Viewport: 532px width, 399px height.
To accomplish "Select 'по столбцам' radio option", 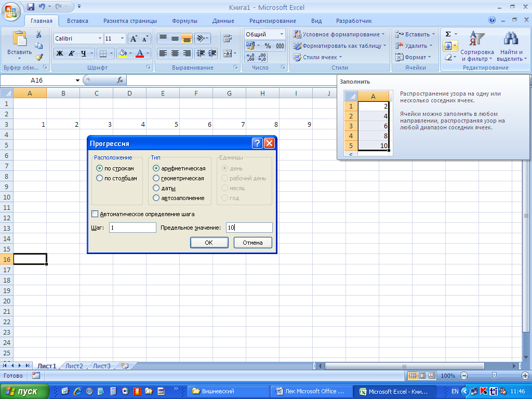I will (117, 178).
